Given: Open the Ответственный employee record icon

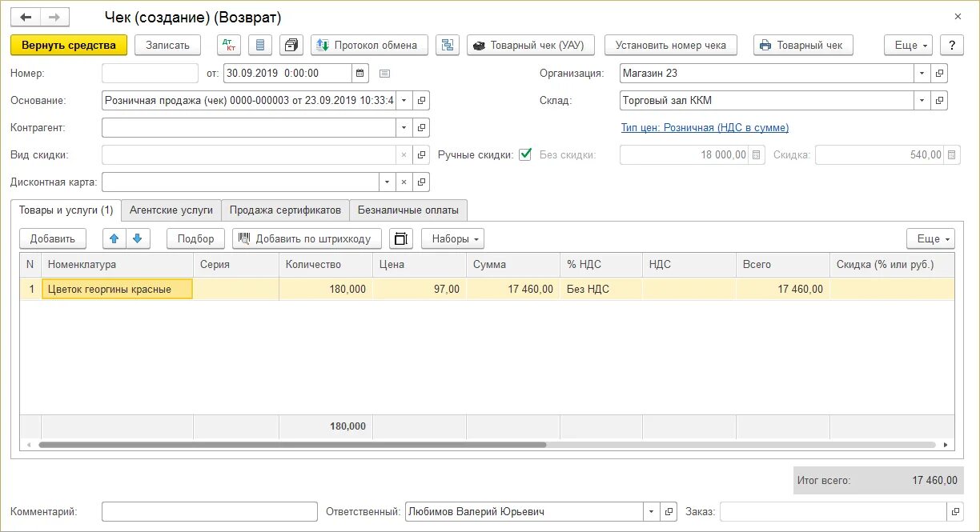Looking at the screenshot, I should pyautogui.click(x=670, y=511).
